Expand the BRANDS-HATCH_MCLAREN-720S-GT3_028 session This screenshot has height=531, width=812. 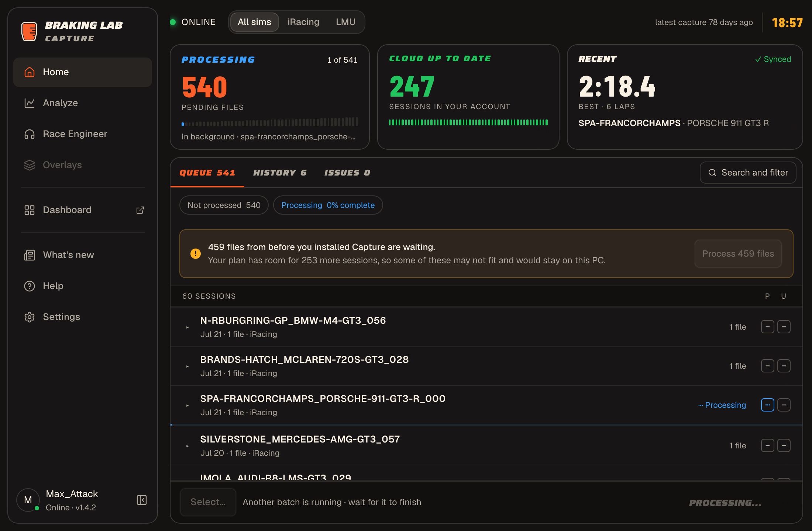[x=187, y=366]
